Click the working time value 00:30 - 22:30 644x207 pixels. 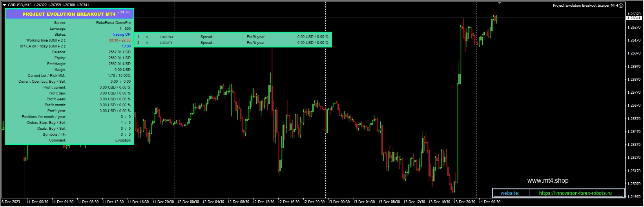120,40
